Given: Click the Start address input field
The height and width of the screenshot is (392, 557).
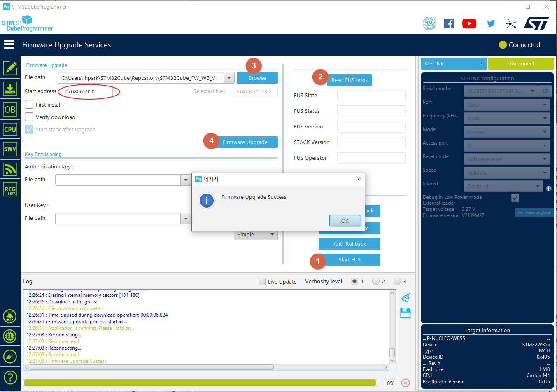Looking at the screenshot, I should [87, 91].
